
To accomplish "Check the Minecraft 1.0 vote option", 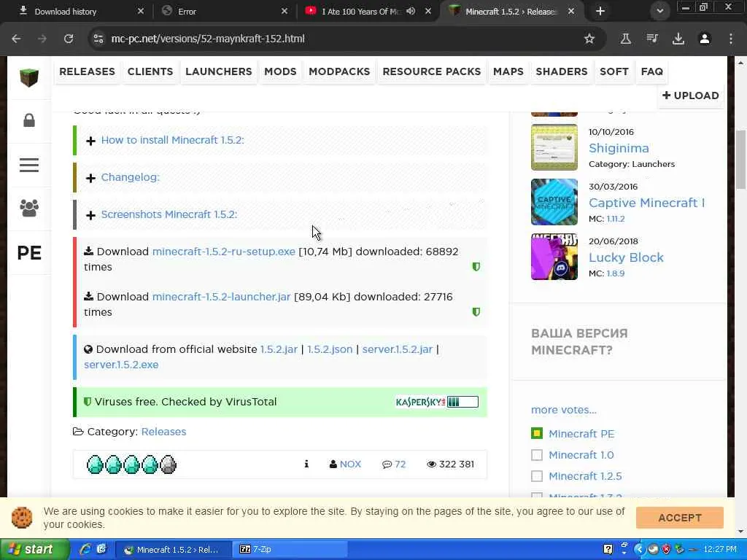I will pyautogui.click(x=537, y=455).
